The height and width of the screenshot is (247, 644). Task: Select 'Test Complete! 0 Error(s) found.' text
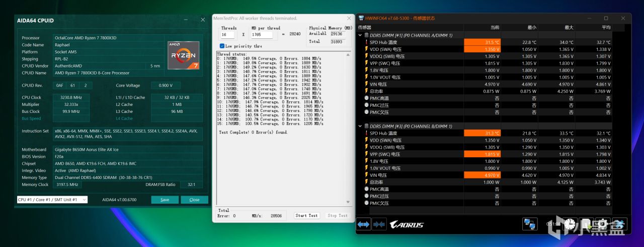click(x=253, y=132)
